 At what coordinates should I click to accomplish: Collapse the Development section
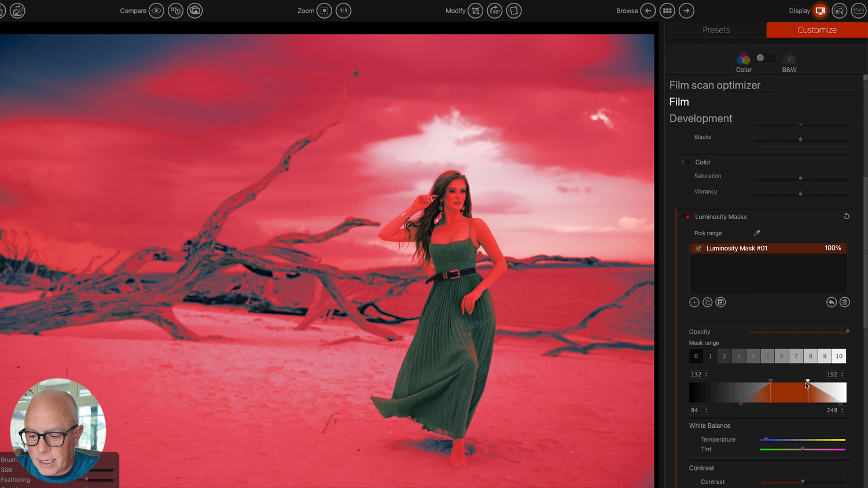701,119
